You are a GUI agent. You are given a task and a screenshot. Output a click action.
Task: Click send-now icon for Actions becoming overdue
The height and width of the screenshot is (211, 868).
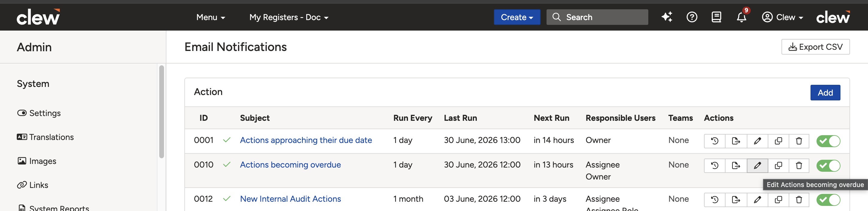(x=736, y=165)
